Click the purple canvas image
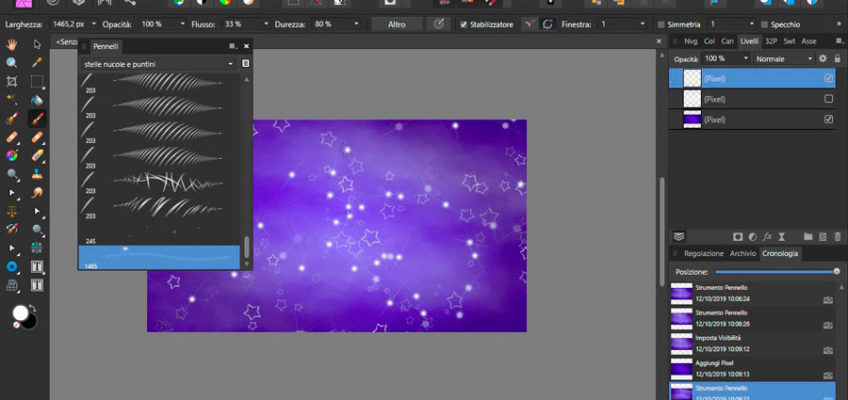The height and width of the screenshot is (400, 848). coord(336,225)
